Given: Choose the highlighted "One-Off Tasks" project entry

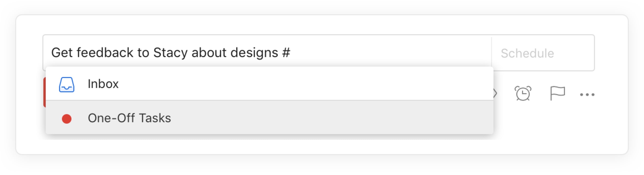Looking at the screenshot, I should (130, 118).
